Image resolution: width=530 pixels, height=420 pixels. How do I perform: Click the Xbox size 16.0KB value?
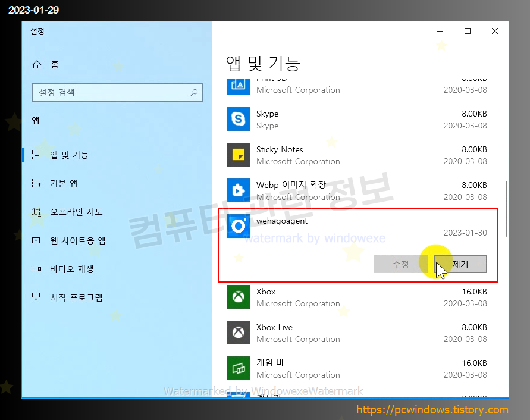tap(474, 292)
